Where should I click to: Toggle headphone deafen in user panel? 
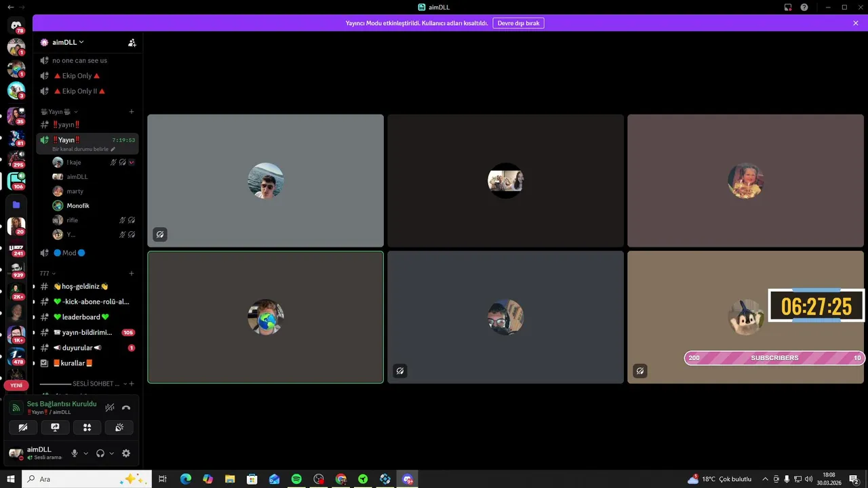(x=100, y=453)
